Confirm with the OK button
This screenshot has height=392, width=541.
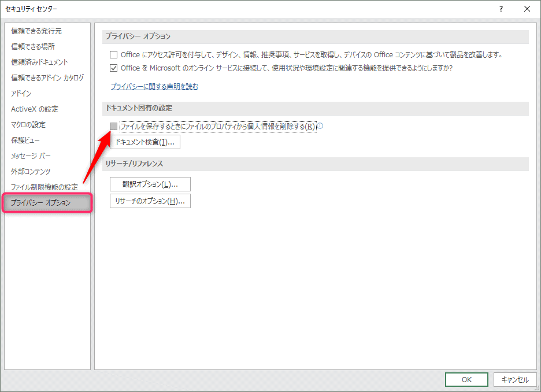(466, 380)
